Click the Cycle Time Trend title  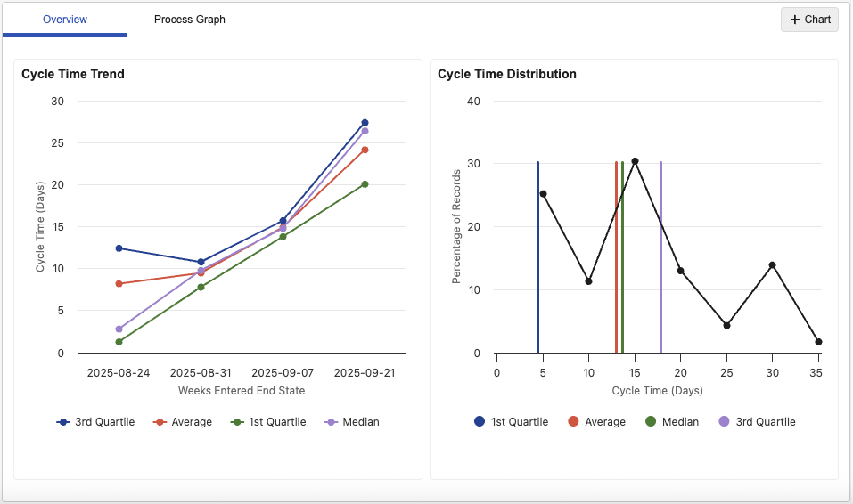73,74
